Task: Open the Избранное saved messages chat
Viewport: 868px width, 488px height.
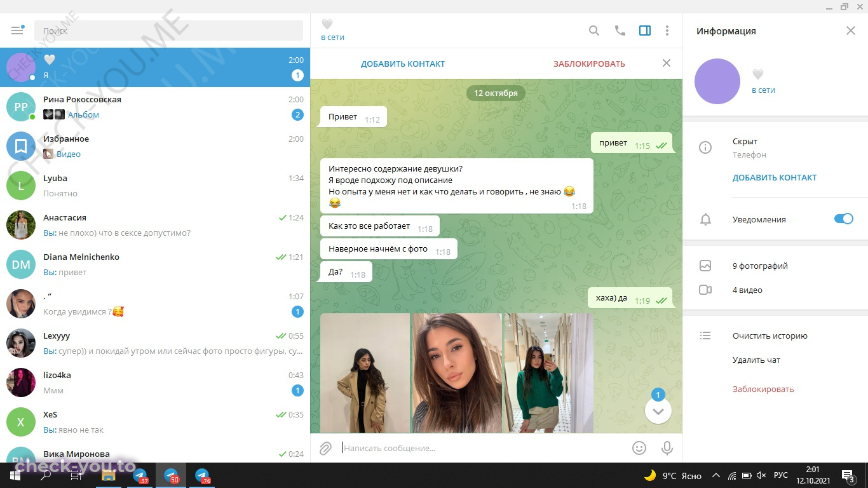Action: 155,146
